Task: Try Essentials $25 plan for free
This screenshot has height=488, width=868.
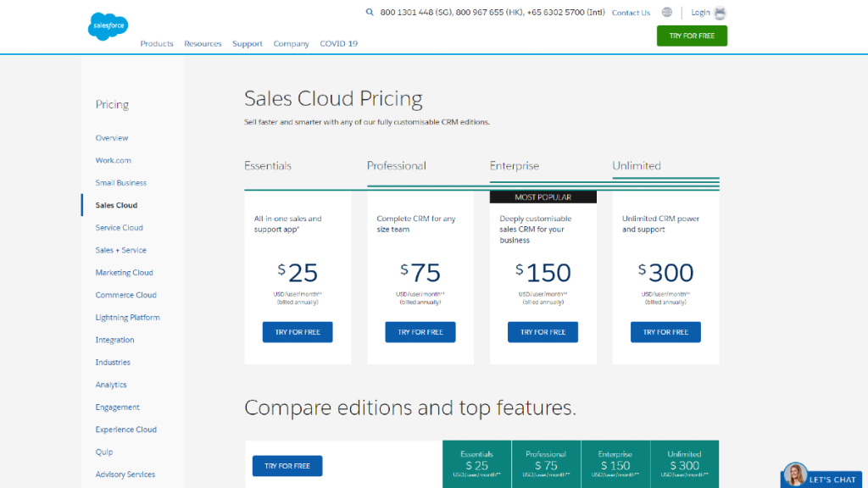Action: [x=298, y=332]
